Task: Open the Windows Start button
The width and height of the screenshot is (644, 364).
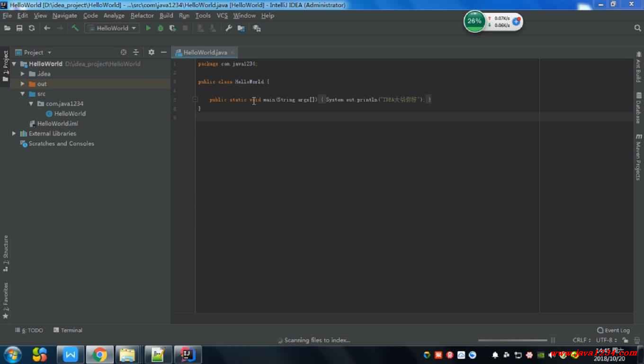Action: click(x=12, y=355)
